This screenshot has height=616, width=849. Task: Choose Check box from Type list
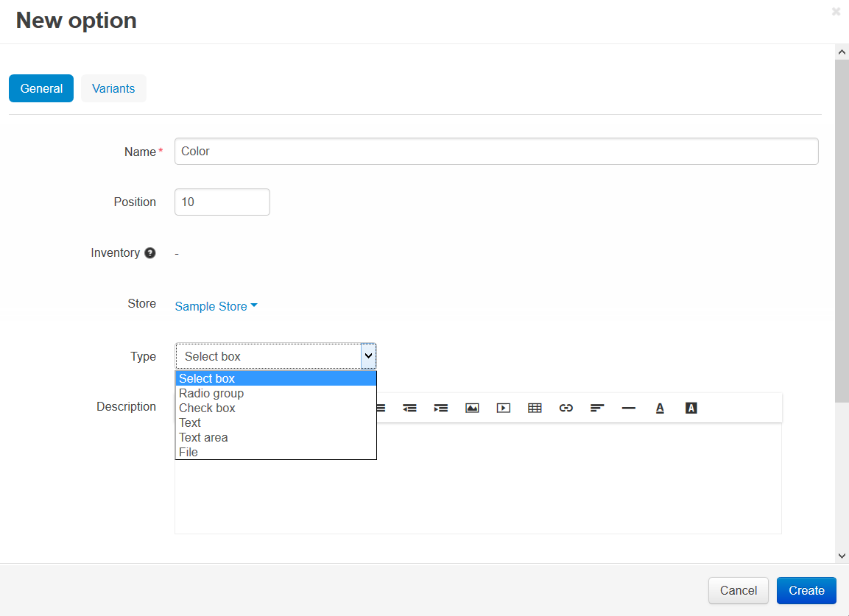[275, 408]
